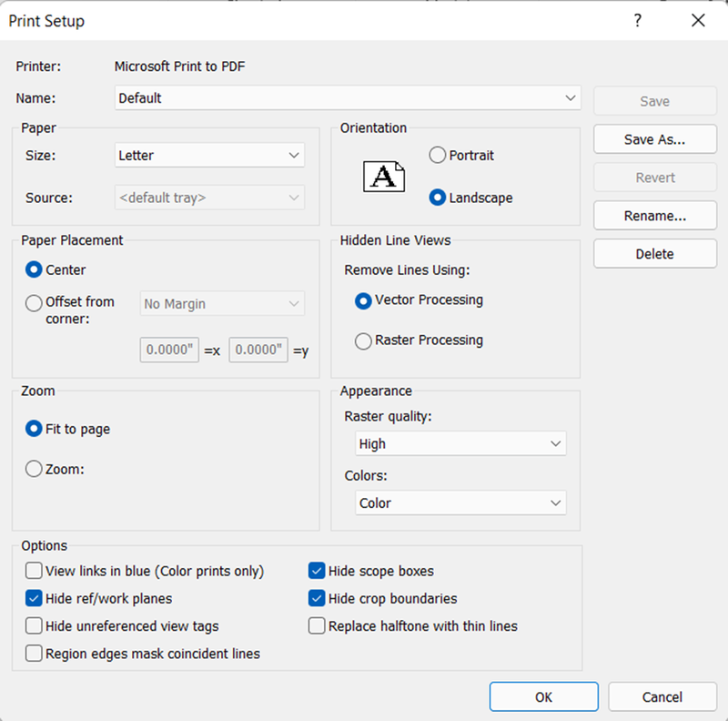Open the Name dropdown showing Default
Viewport: 728px width, 721px height.
348,98
